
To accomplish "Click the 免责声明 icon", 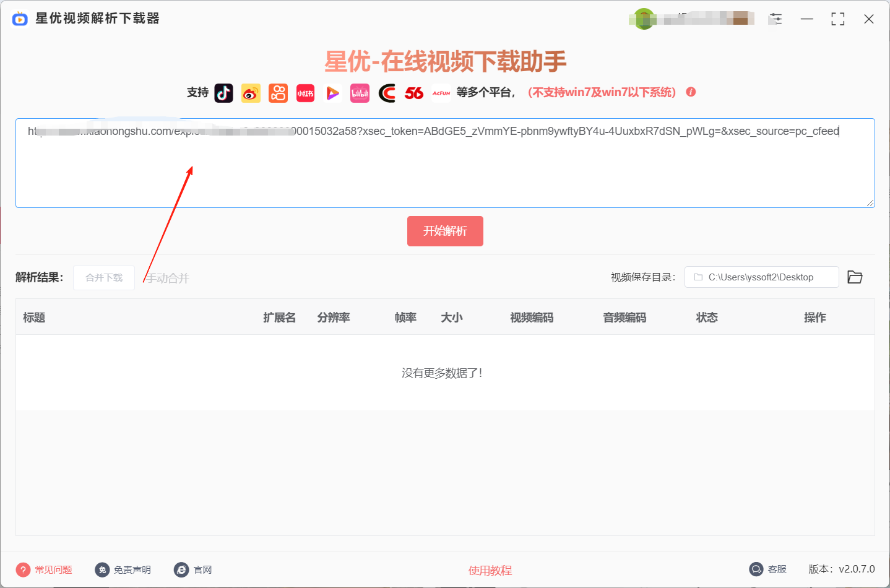I will (x=102, y=569).
